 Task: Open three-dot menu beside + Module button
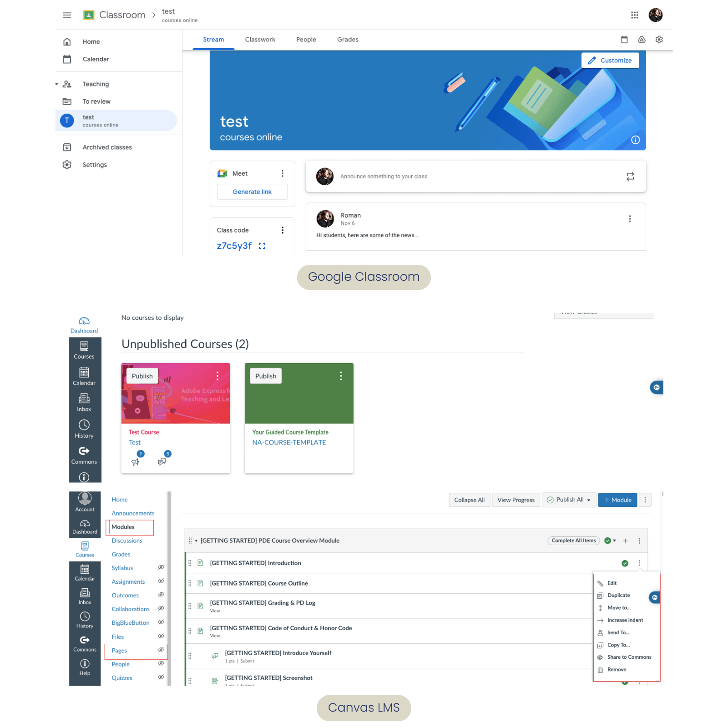click(645, 500)
